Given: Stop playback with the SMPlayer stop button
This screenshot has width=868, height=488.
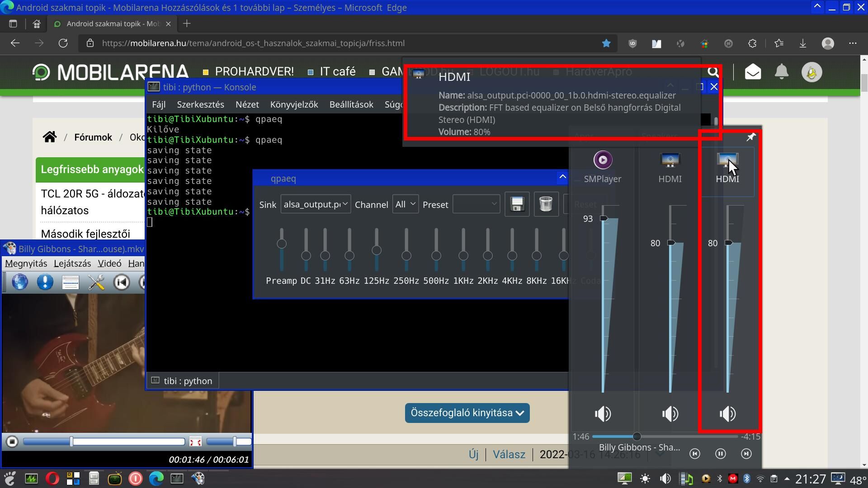Looking at the screenshot, I should [12, 441].
